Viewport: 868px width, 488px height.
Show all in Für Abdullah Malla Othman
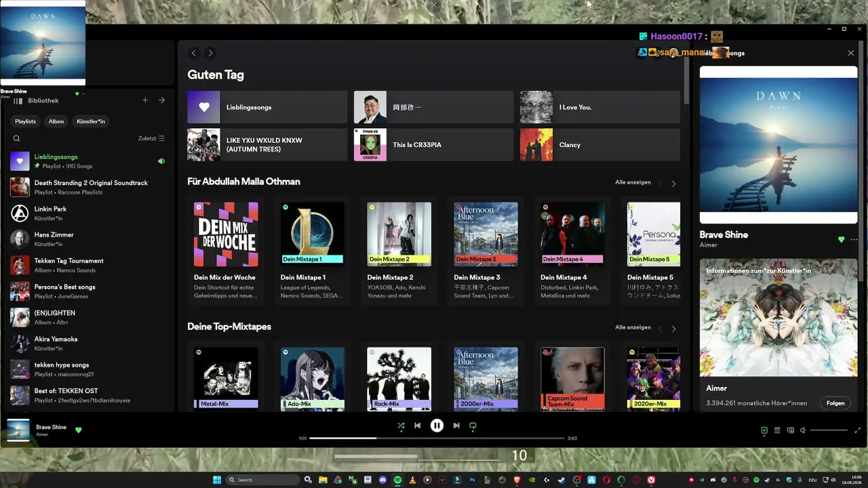[633, 182]
